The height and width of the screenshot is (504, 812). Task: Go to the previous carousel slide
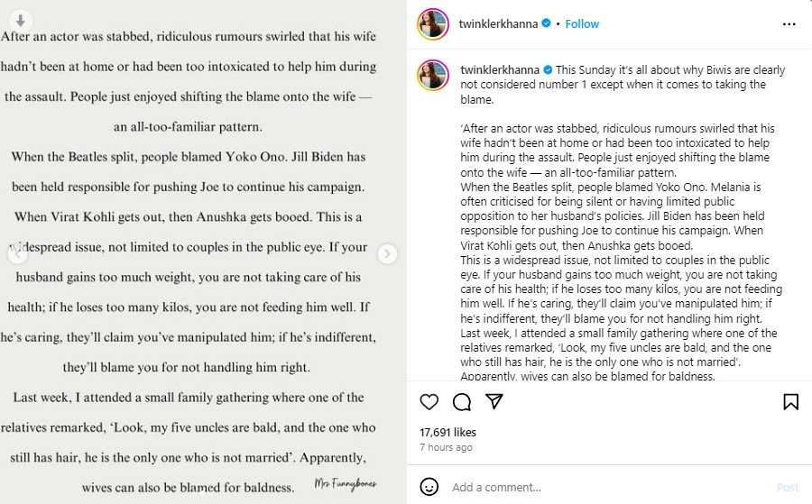click(x=16, y=254)
